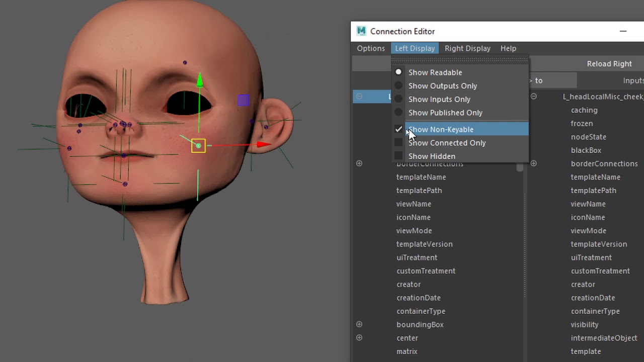Select L_headLocalMisc_cheek node in right column

[603, 97]
